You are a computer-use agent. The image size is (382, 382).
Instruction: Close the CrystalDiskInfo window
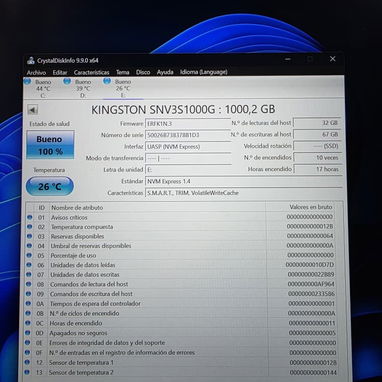point(332,59)
